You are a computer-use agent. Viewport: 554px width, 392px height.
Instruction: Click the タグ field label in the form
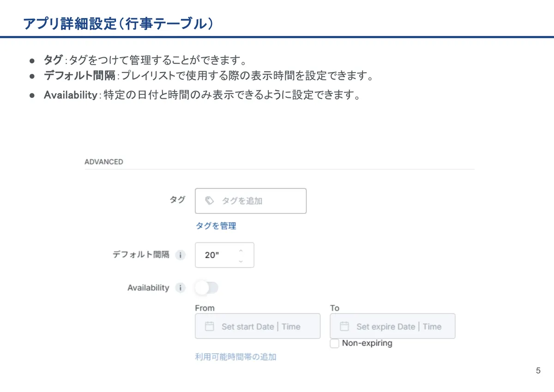pyautogui.click(x=178, y=199)
